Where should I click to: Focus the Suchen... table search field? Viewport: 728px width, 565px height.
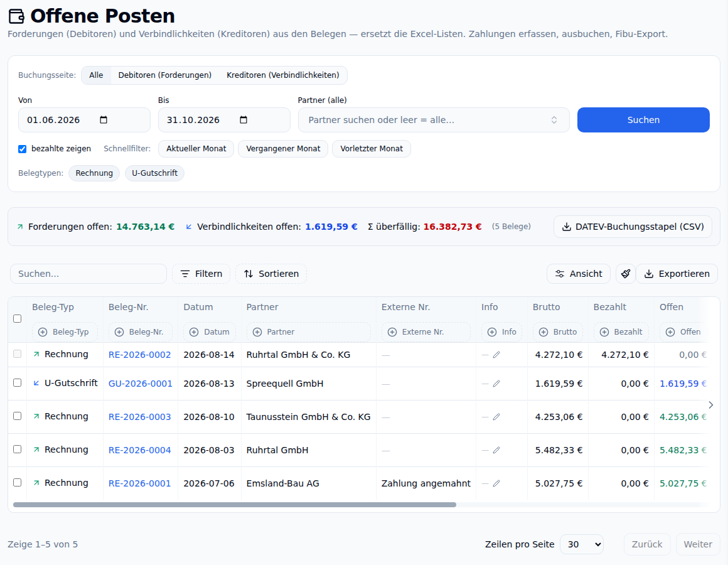[x=88, y=274]
